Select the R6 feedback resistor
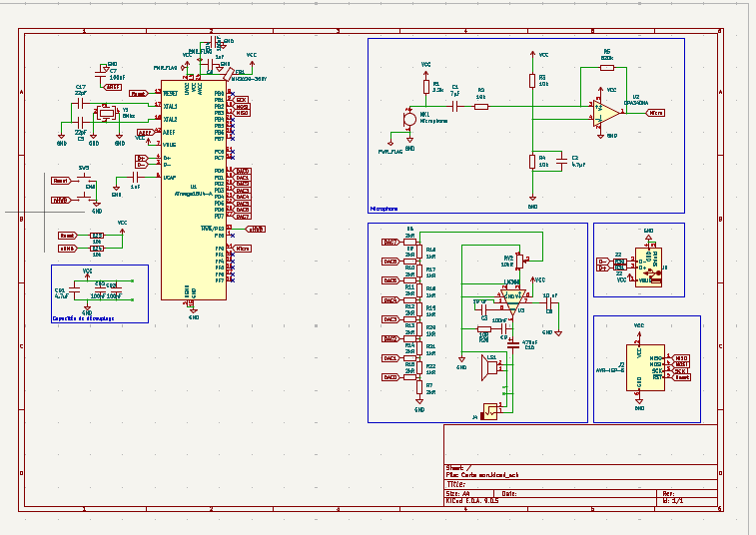 point(606,69)
